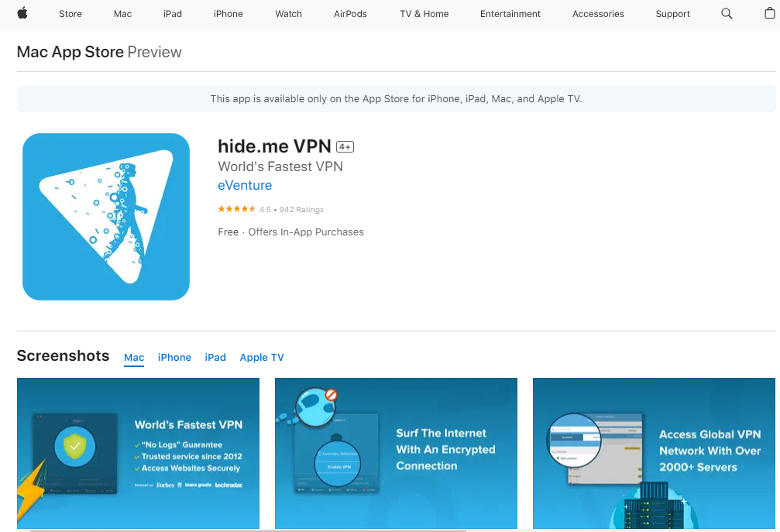The width and height of the screenshot is (780, 532).
Task: Click the Screenshots section heading
Action: click(64, 356)
